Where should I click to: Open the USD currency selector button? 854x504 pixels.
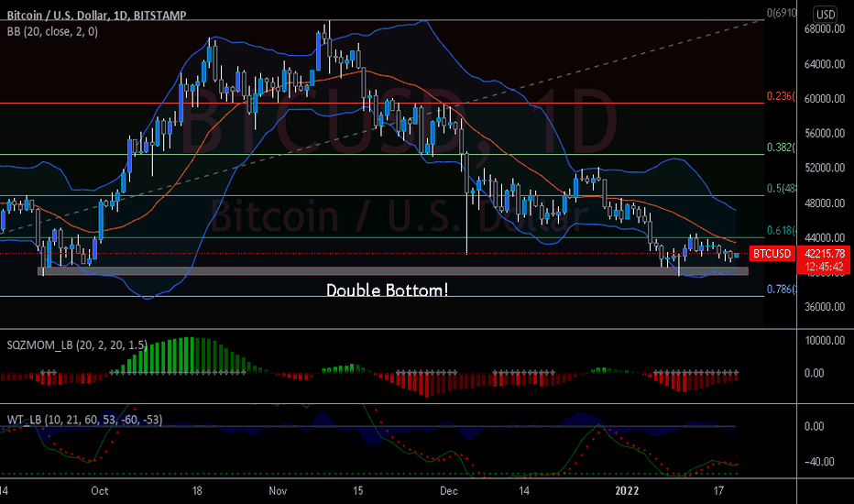(826, 14)
